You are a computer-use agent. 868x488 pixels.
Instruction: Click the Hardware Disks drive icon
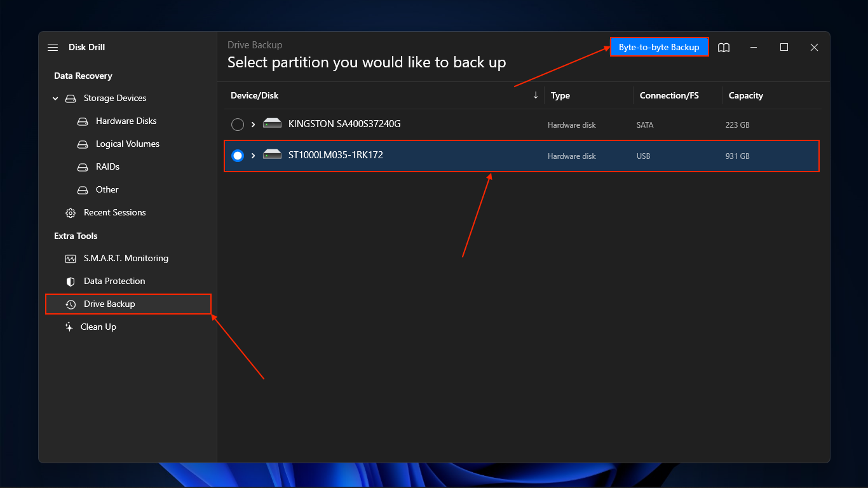click(83, 121)
